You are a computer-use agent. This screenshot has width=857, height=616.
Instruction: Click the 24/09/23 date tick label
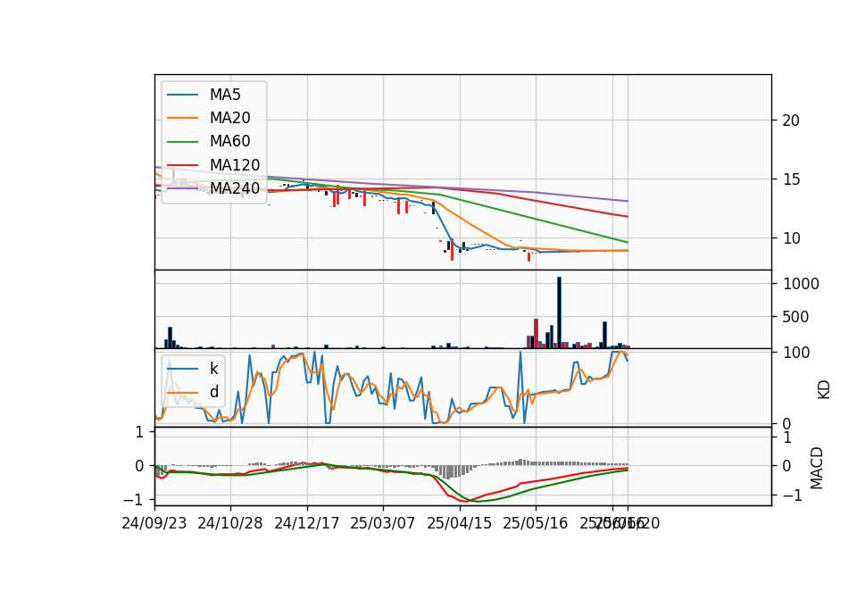point(154,523)
